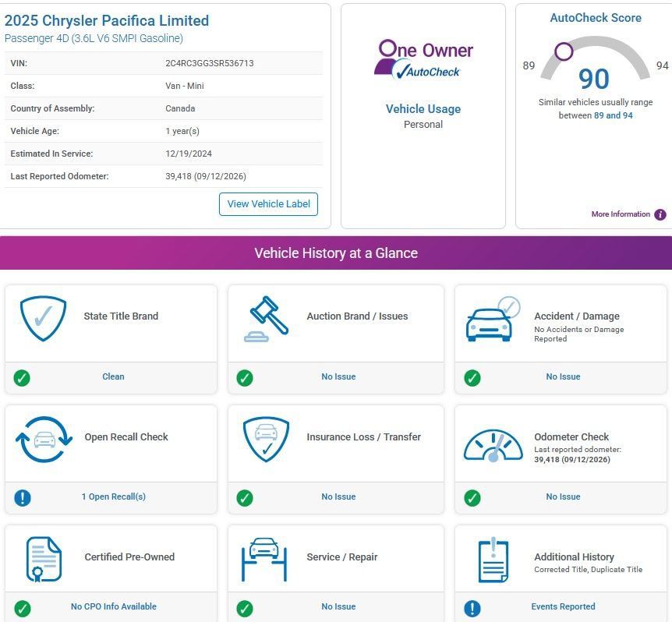
Task: Click the View Vehicle Label button
Action: (268, 204)
